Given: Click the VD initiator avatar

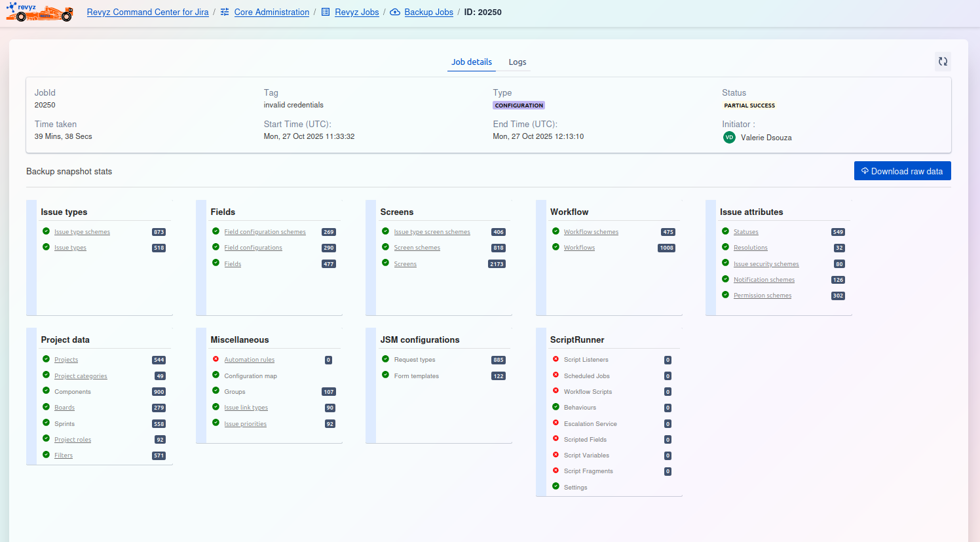Looking at the screenshot, I should [x=729, y=138].
